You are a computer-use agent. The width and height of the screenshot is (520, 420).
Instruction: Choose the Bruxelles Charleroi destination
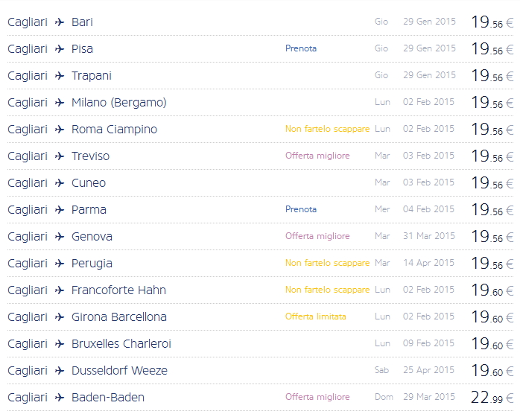(121, 344)
